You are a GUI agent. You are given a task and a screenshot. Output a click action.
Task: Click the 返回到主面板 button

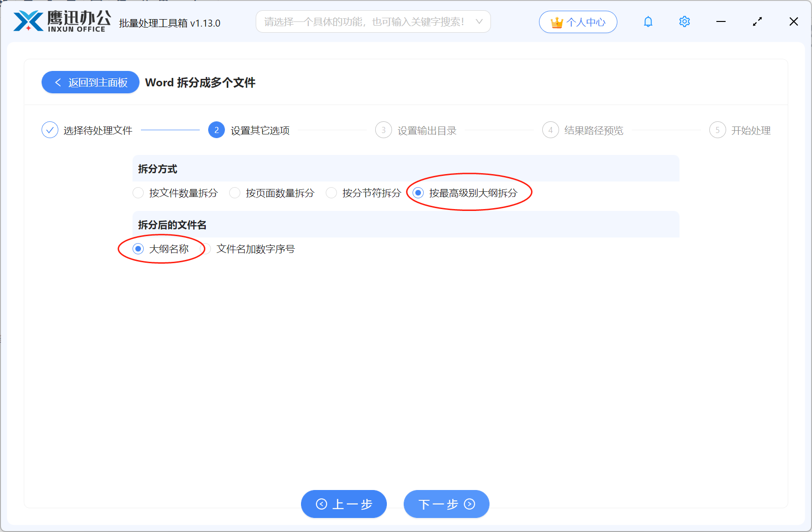click(x=90, y=82)
